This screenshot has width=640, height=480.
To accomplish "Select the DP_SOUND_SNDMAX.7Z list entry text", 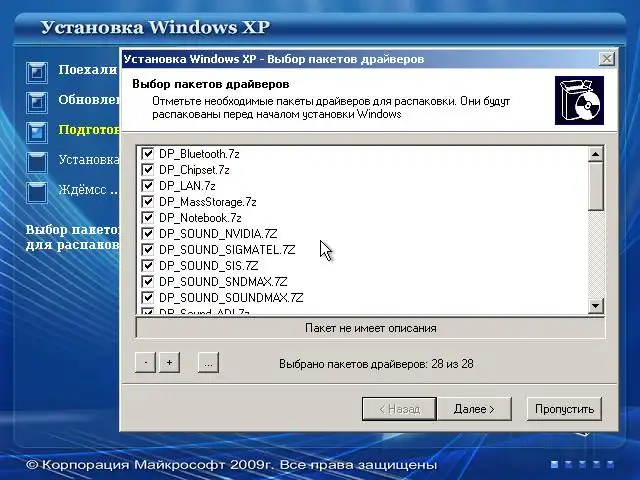I will coord(223,282).
